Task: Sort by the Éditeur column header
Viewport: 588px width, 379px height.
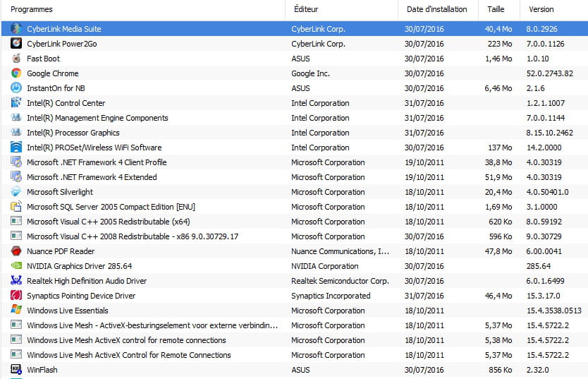Action: coord(306,9)
